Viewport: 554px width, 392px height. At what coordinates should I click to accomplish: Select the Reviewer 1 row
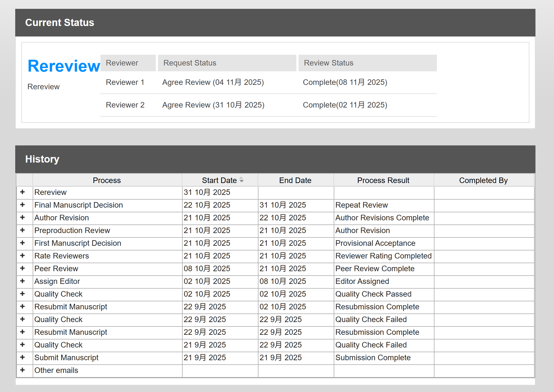[x=125, y=82]
